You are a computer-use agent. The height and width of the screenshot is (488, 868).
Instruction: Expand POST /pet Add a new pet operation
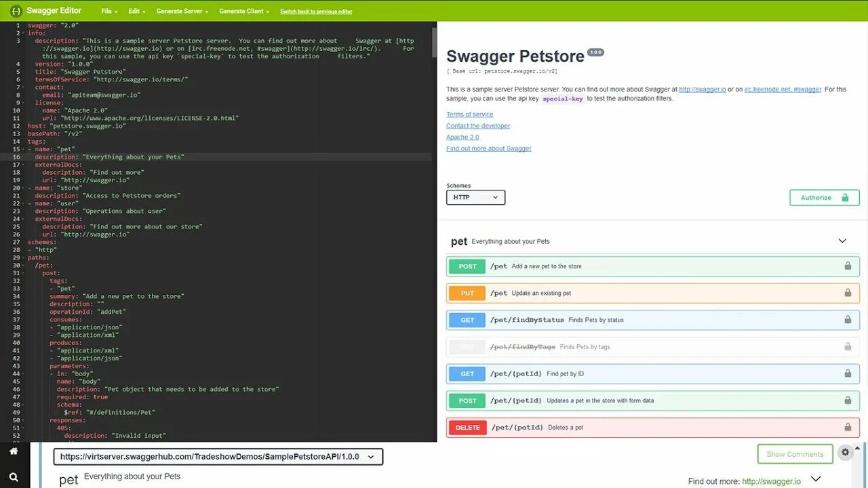tap(653, 266)
